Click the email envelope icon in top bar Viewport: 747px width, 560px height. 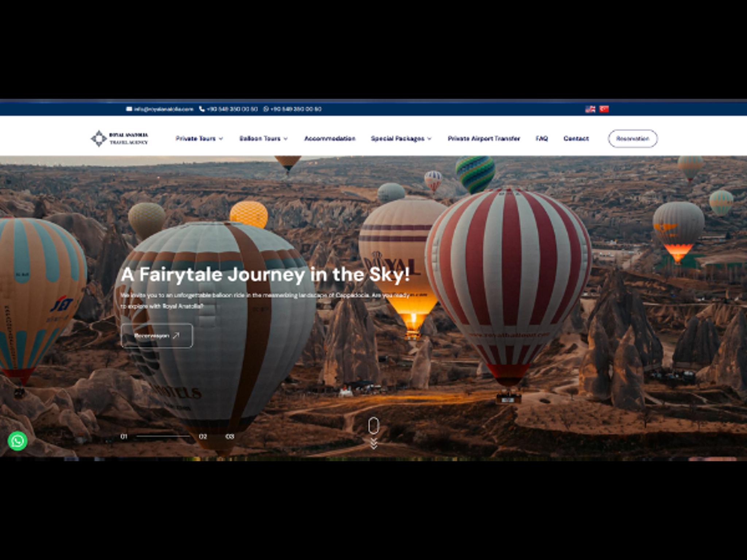pyautogui.click(x=129, y=109)
